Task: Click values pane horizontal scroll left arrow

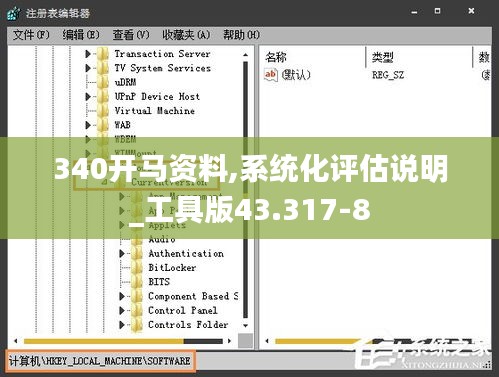Action: point(267,341)
